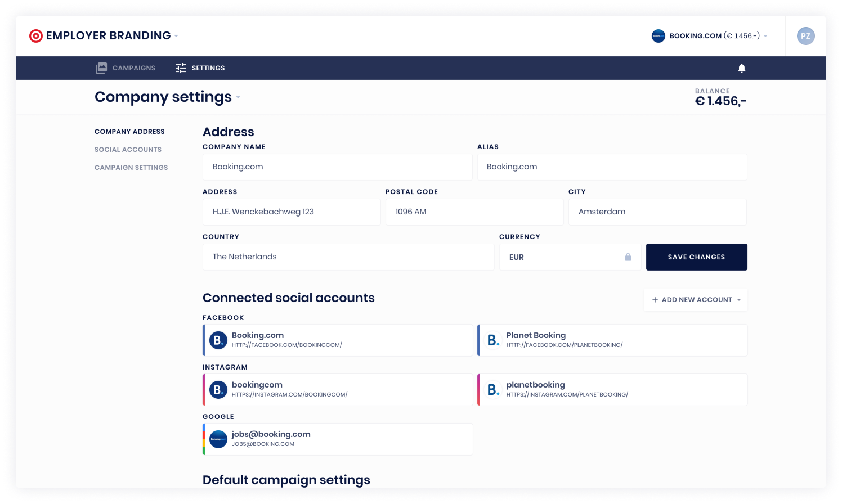
Task: Click the bookingcom Instagram account logo
Action: coord(218,390)
